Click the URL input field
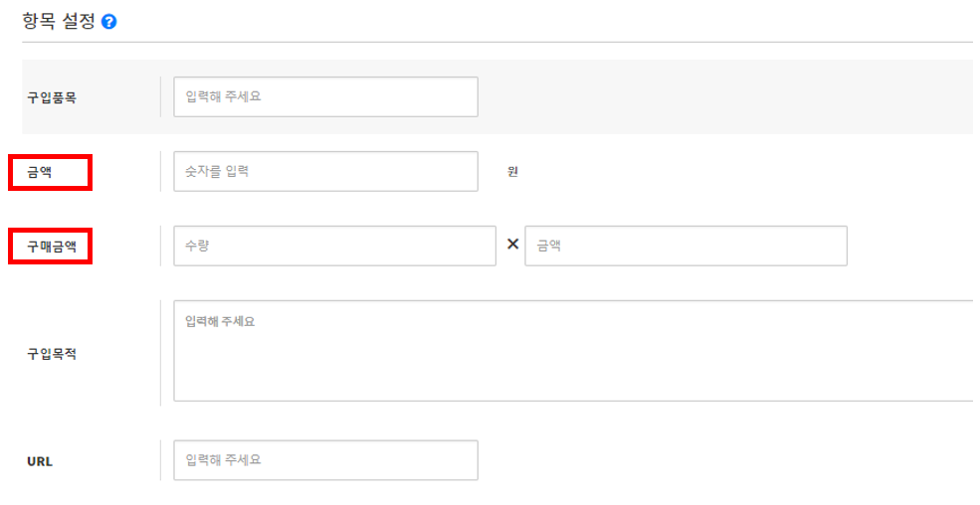This screenshot has height=505, width=980. 325,460
